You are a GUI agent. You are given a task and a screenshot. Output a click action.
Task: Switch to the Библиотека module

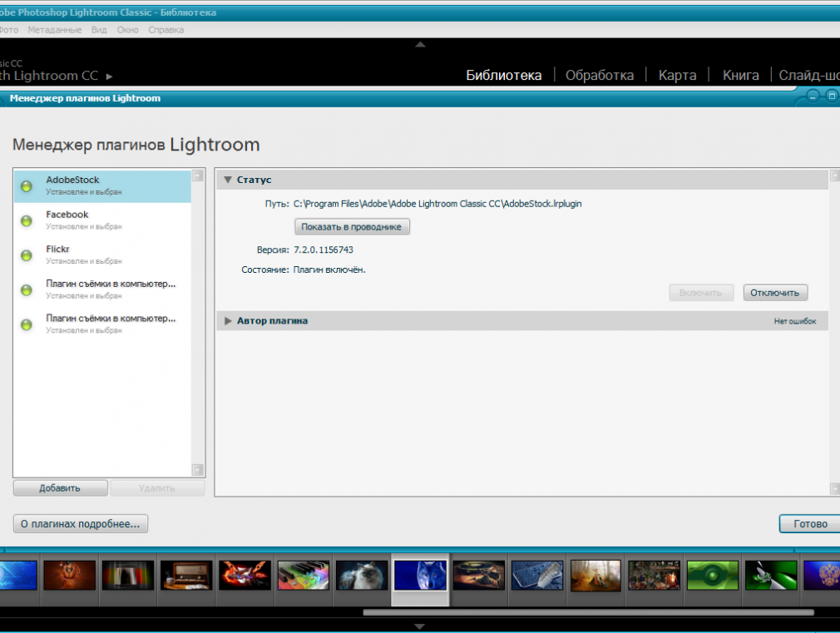point(503,75)
